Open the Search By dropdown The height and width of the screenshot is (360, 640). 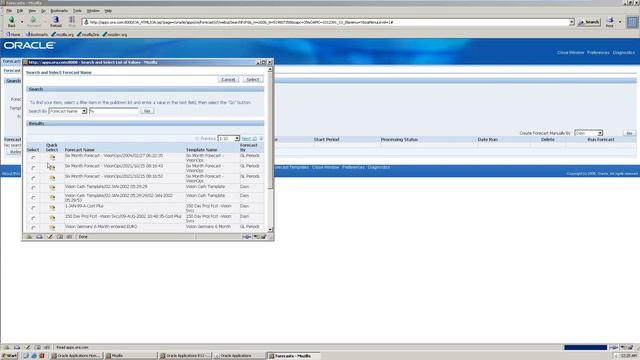[x=68, y=111]
